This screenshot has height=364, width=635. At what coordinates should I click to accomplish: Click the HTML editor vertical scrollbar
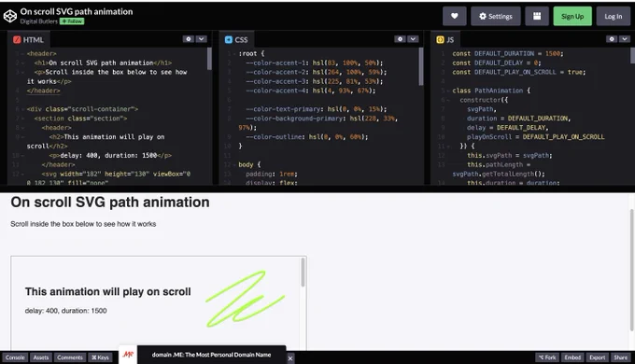click(209, 59)
